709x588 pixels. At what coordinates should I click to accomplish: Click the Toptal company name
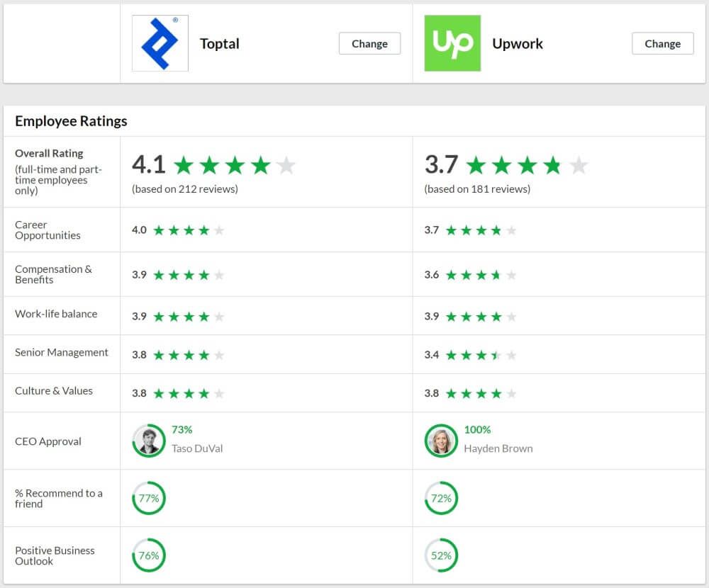220,44
